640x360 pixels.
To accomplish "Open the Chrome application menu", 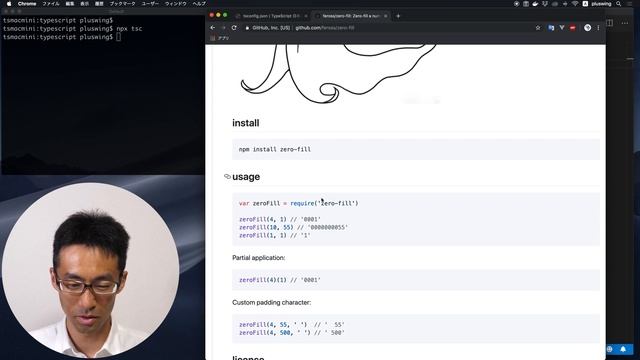I will pyautogui.click(x=27, y=4).
